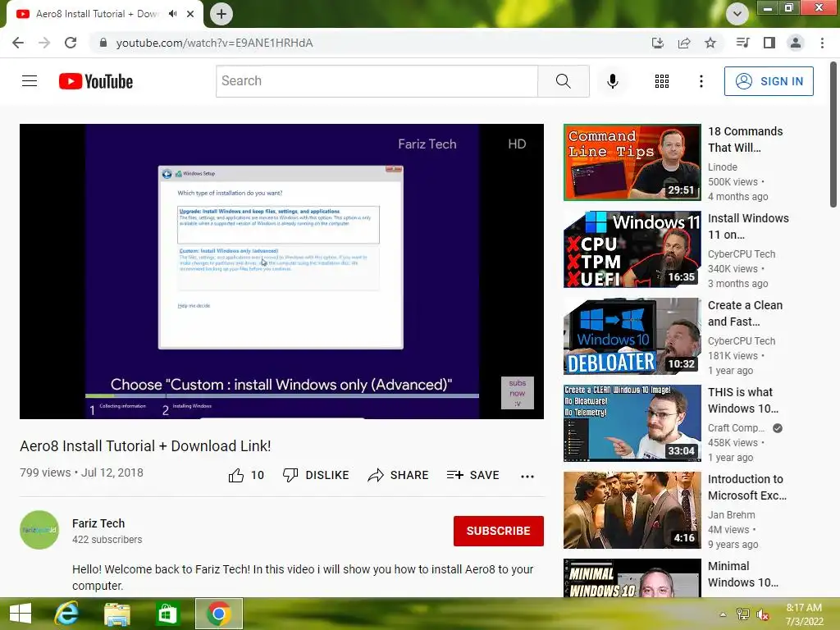Image resolution: width=840 pixels, height=630 pixels.
Task: Go to YouTube home via logo
Action: [x=96, y=81]
